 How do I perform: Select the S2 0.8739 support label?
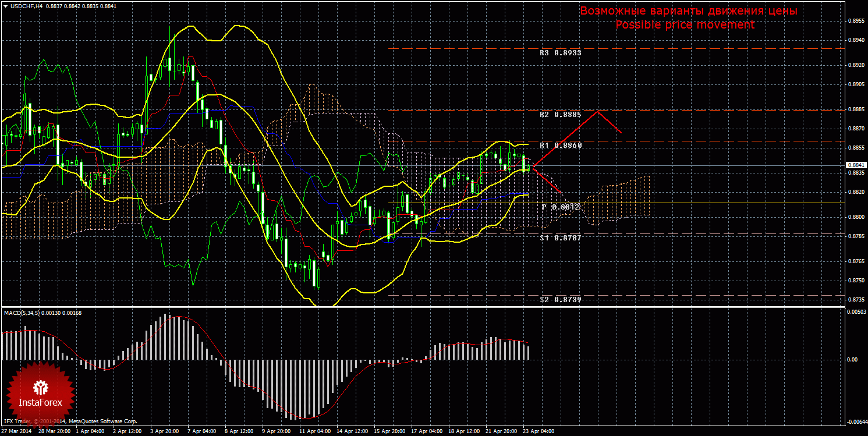click(560, 299)
